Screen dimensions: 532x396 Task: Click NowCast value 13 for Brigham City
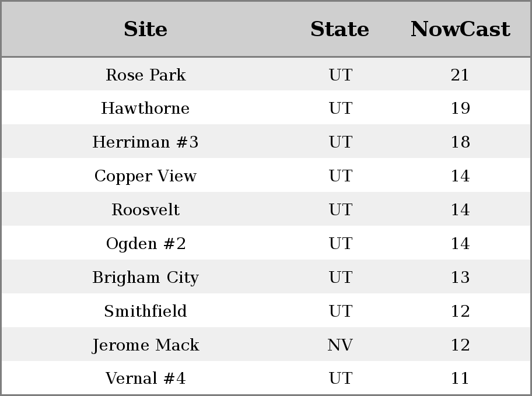[x=460, y=277]
